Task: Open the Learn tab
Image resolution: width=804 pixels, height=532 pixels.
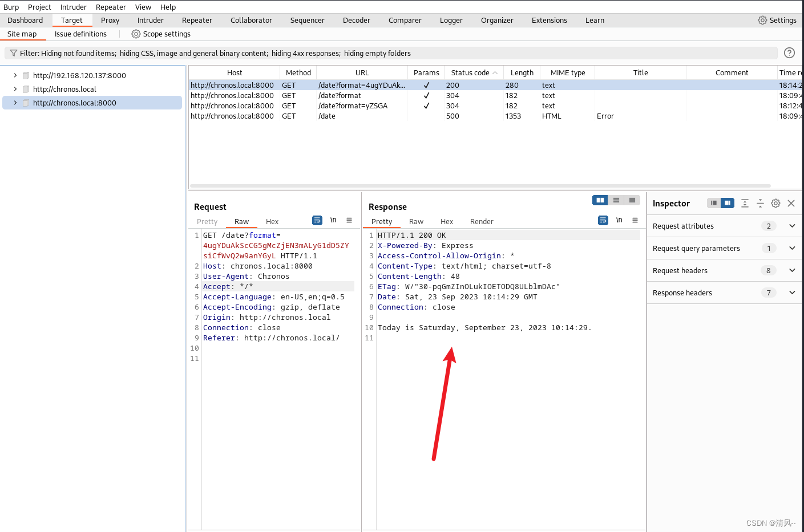Action: coord(595,20)
